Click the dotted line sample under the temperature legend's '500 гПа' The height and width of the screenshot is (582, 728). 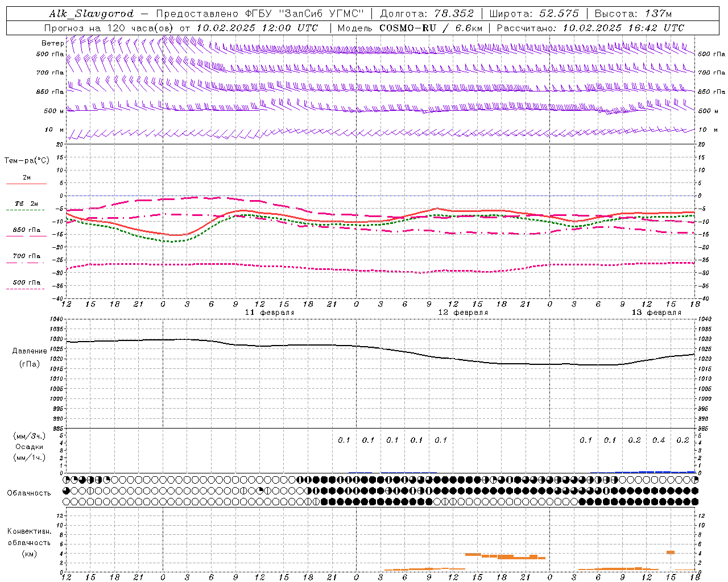pyautogui.click(x=25, y=289)
